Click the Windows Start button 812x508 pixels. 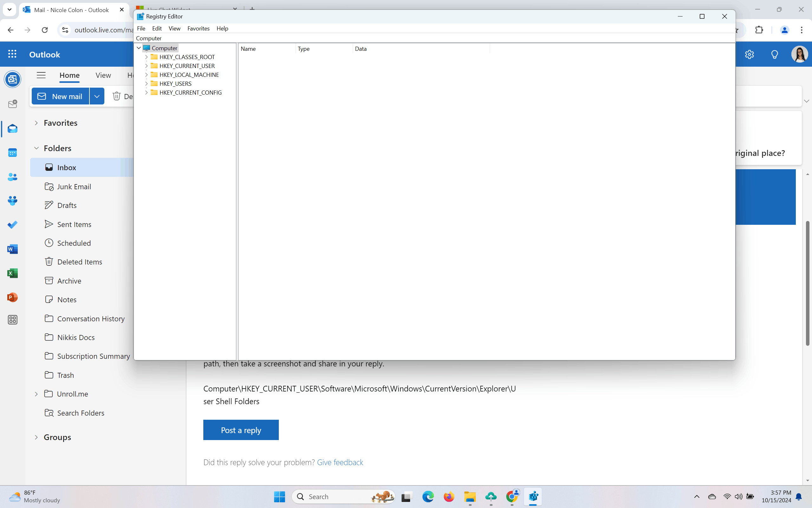(279, 497)
